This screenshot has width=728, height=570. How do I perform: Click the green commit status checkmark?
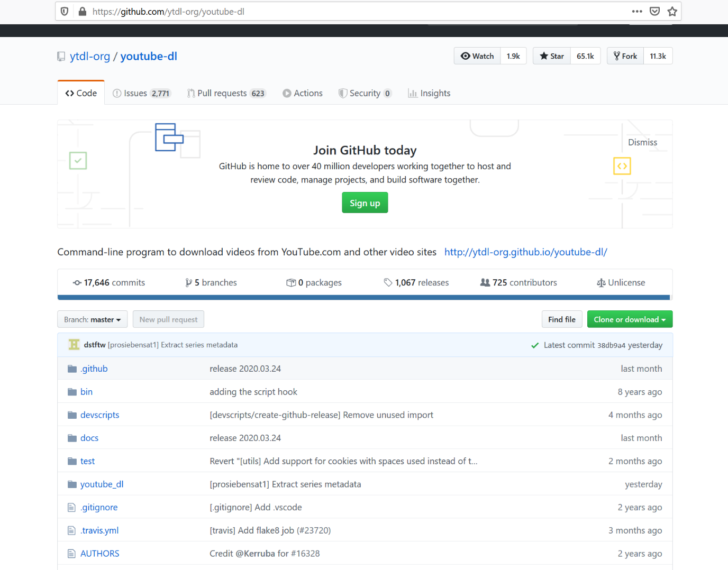click(x=535, y=345)
